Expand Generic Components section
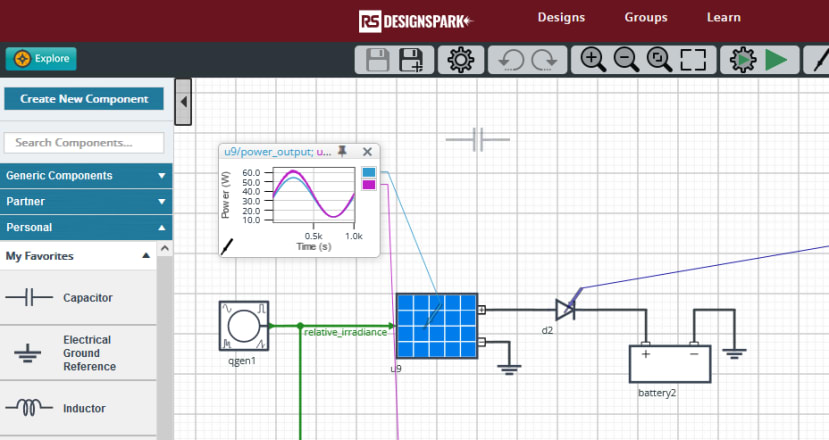Viewport: 829px width, 440px height. coord(86,176)
